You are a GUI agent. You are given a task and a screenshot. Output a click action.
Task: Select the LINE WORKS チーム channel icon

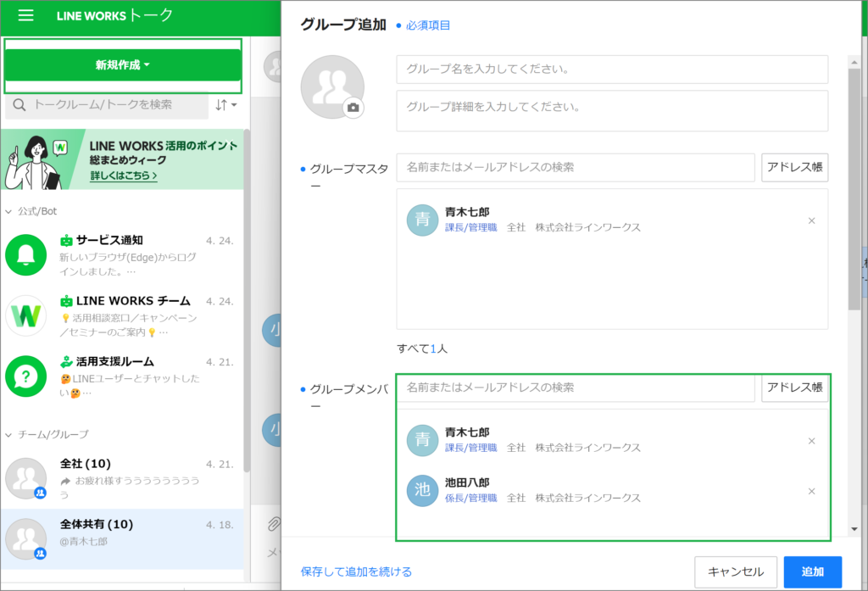25,315
